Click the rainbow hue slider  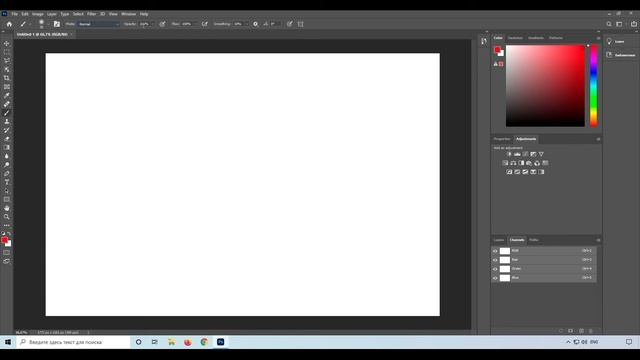[x=593, y=86]
